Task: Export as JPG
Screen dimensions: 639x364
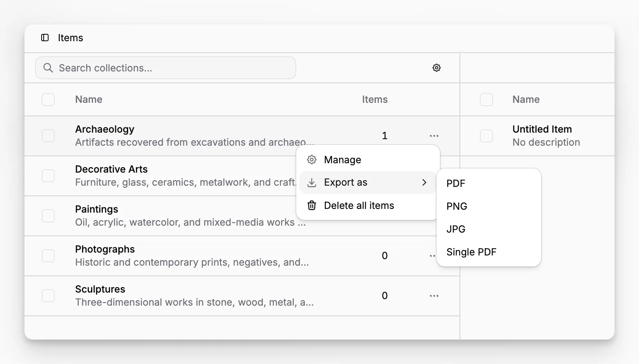Action: point(489,229)
